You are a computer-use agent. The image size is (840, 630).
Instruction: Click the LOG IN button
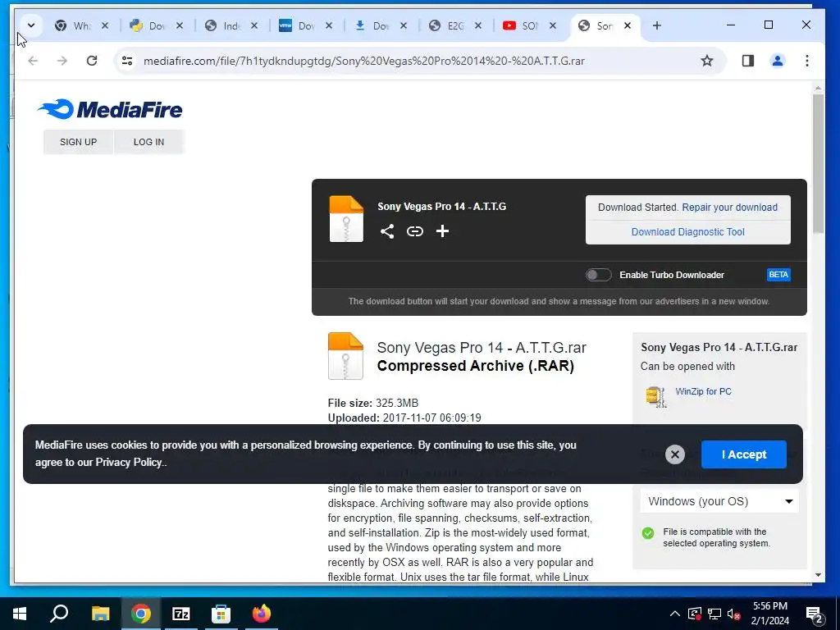(149, 142)
